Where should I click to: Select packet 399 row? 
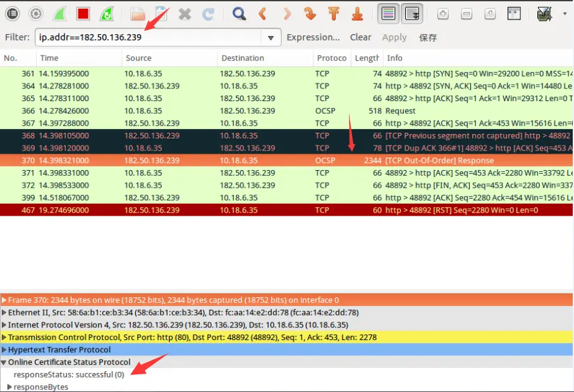(286, 198)
